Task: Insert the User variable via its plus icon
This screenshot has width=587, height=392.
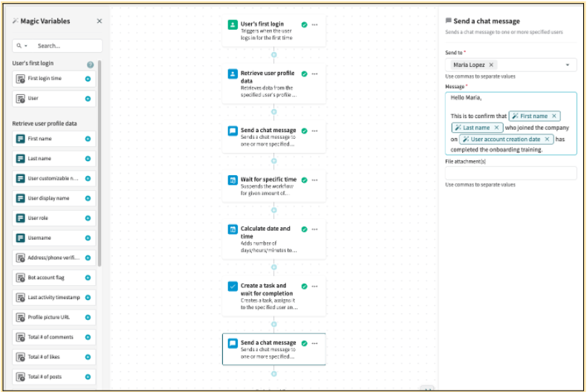Action: pyautogui.click(x=88, y=99)
